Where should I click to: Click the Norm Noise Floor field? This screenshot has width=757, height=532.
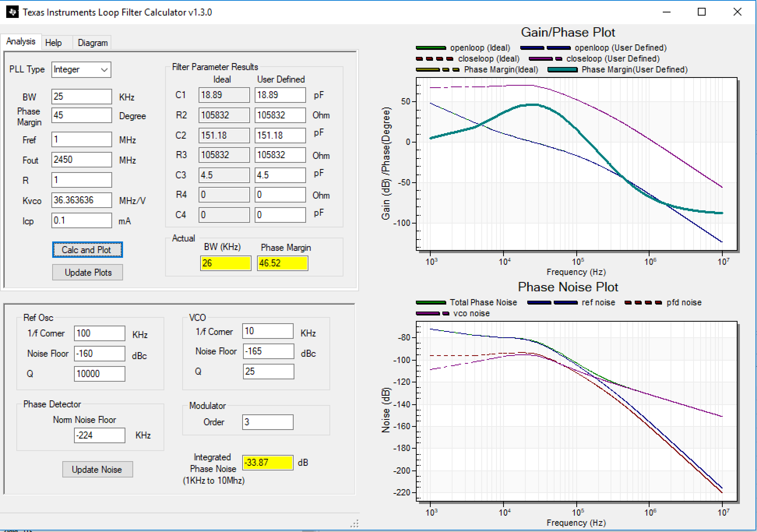tap(100, 435)
